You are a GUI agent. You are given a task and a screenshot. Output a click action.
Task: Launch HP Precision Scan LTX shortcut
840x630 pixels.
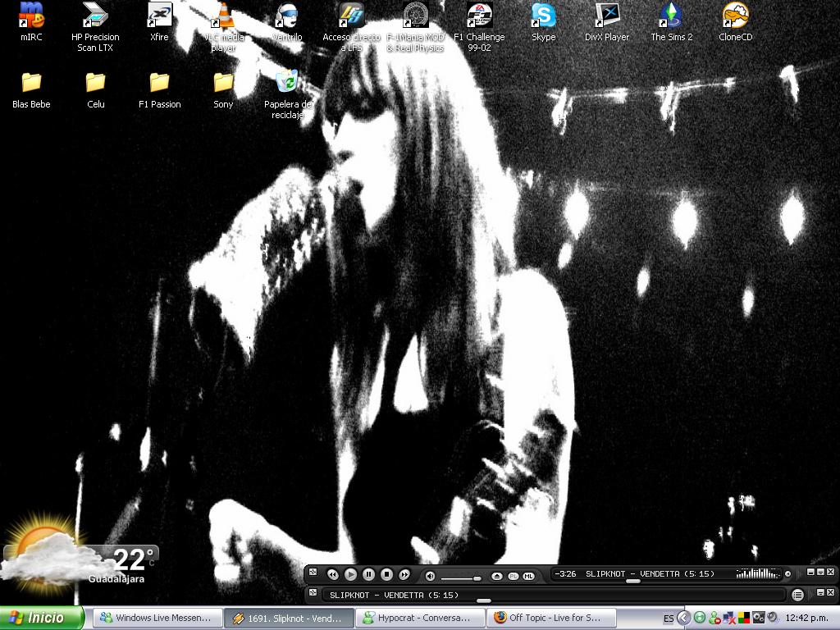pyautogui.click(x=95, y=25)
